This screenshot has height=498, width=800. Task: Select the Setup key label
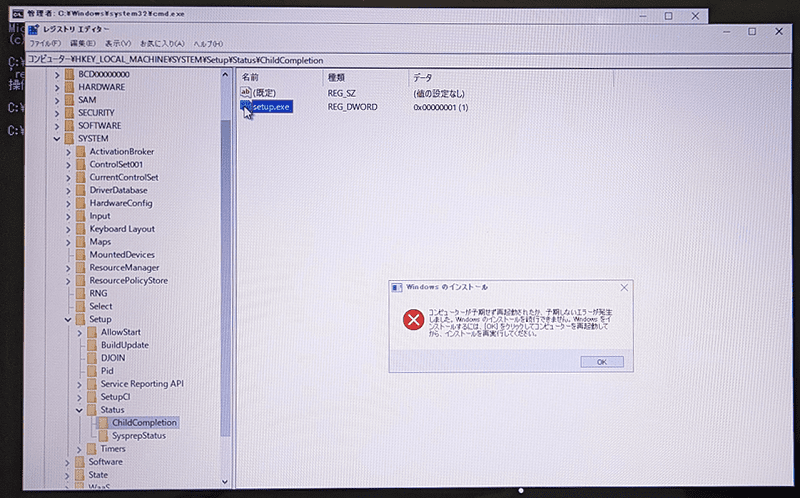coord(101,319)
